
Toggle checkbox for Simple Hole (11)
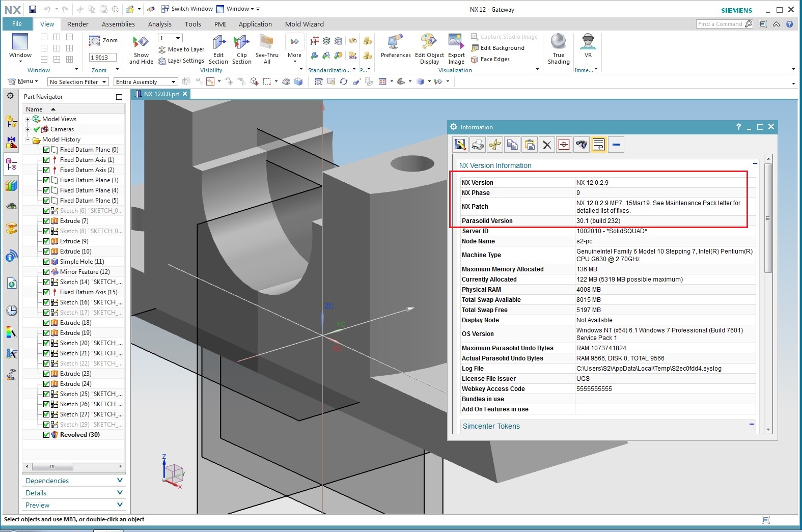46,262
